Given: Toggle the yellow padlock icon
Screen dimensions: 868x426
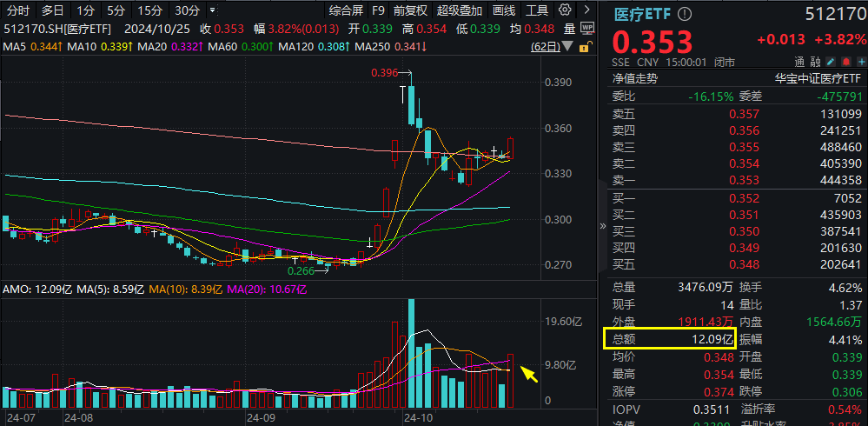Looking at the screenshot, I should click(x=584, y=48).
